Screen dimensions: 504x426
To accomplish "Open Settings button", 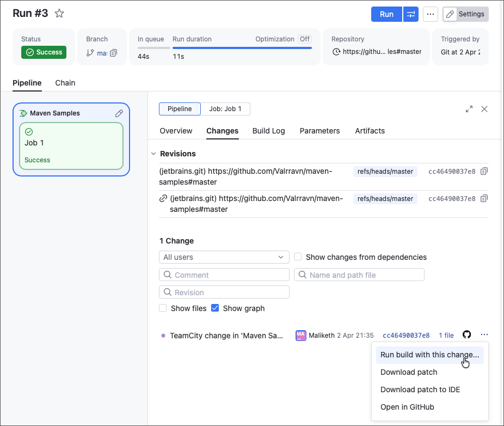I will click(466, 14).
